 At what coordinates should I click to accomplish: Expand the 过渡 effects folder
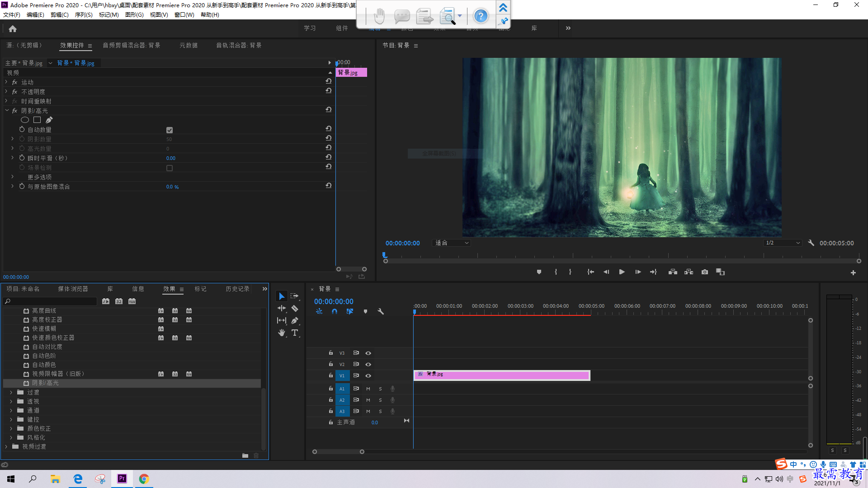(x=11, y=392)
